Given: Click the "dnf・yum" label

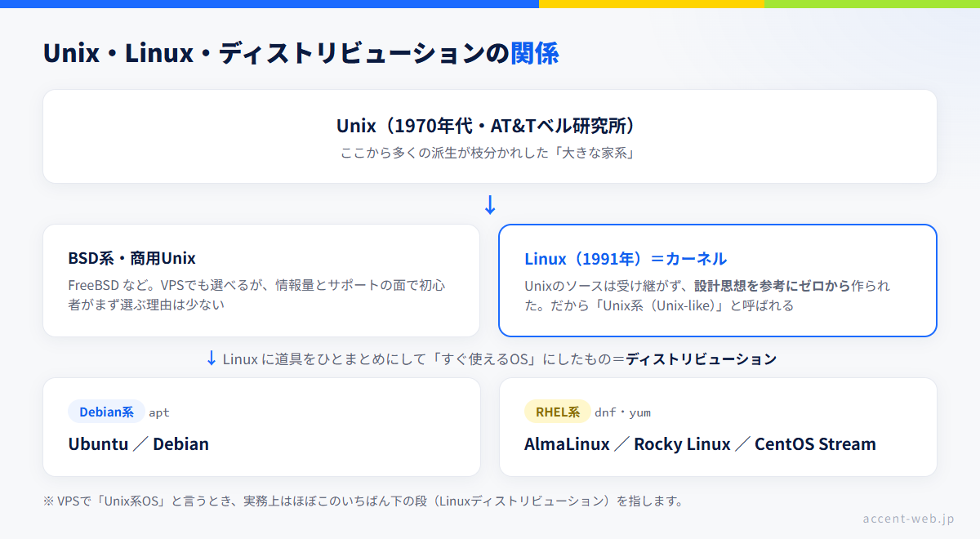Looking at the screenshot, I should 623,412.
